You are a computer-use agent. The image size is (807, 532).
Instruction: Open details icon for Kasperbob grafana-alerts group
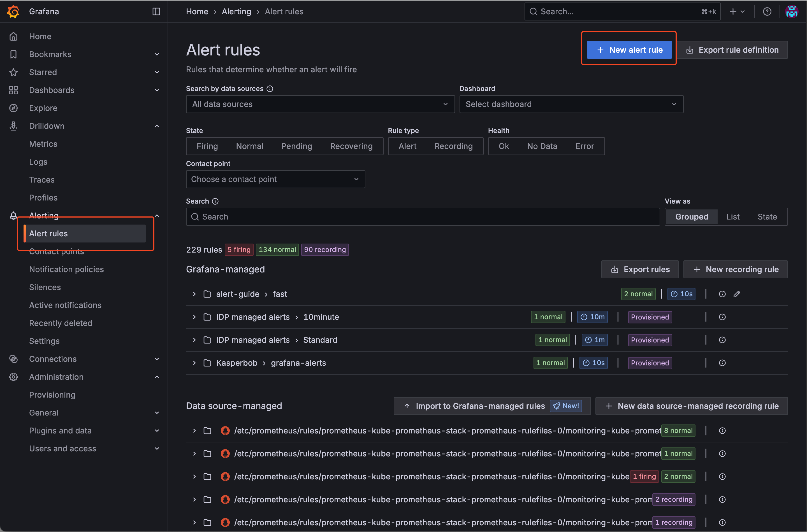(x=722, y=363)
